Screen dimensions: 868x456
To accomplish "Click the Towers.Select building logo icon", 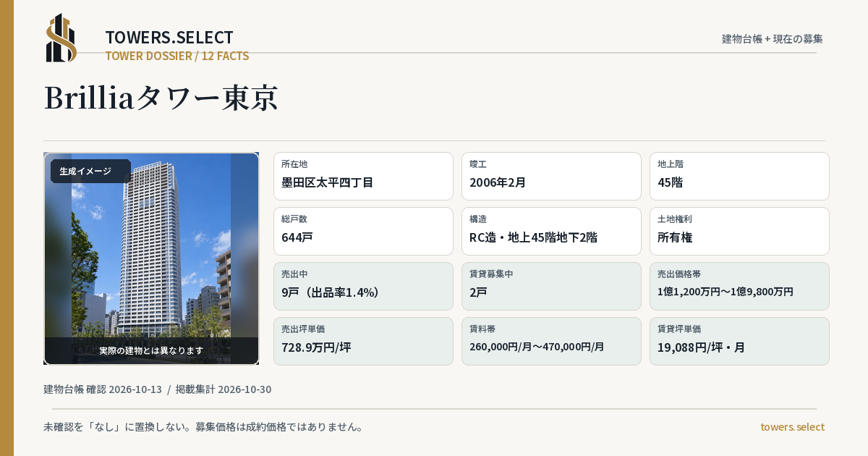I will coord(61,38).
